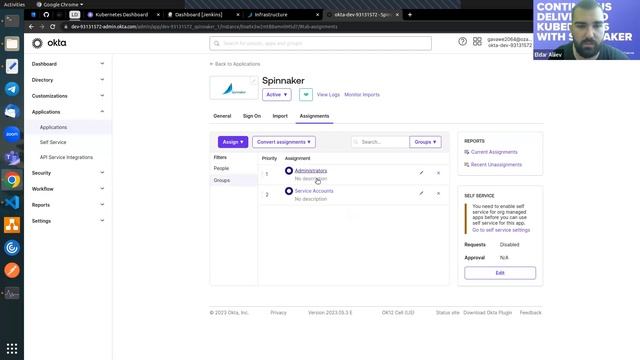Reload the Okta page
Image resolution: width=640 pixels, height=360 pixels.
pyautogui.click(x=53, y=27)
